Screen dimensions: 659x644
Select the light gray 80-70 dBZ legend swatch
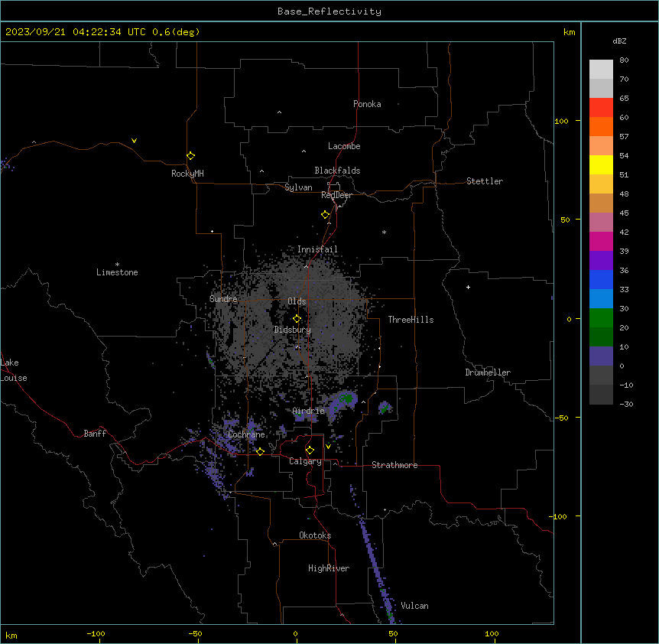[601, 70]
